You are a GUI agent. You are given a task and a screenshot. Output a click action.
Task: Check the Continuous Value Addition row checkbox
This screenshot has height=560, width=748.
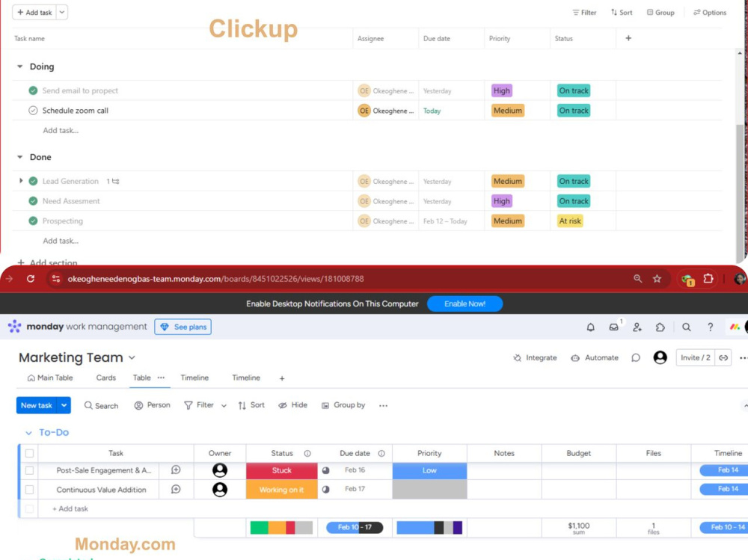coord(30,490)
